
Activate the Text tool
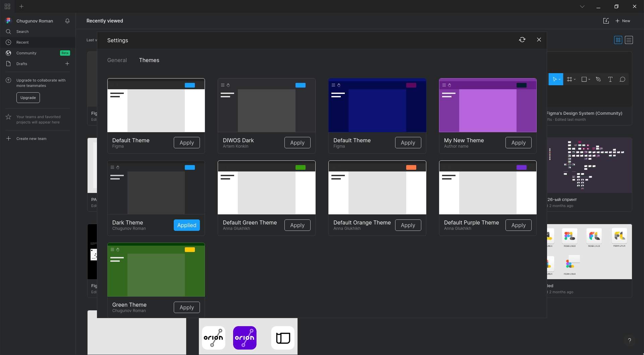[610, 79]
